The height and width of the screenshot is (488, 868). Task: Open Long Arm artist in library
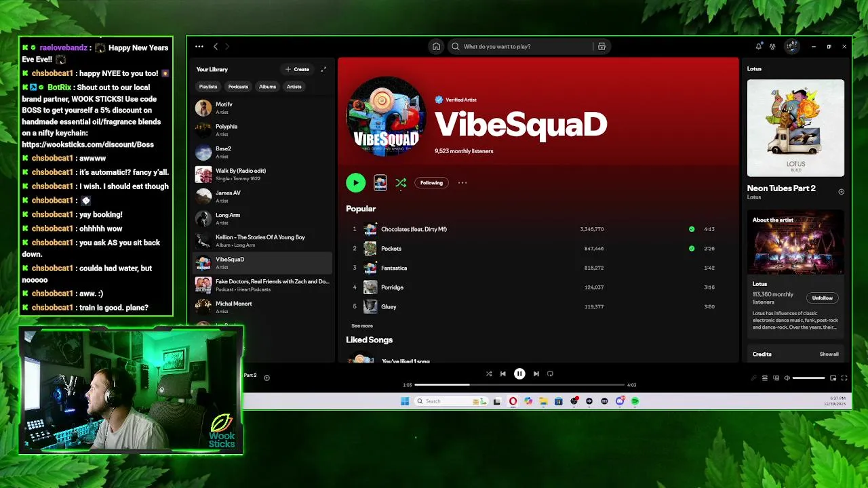(x=262, y=218)
